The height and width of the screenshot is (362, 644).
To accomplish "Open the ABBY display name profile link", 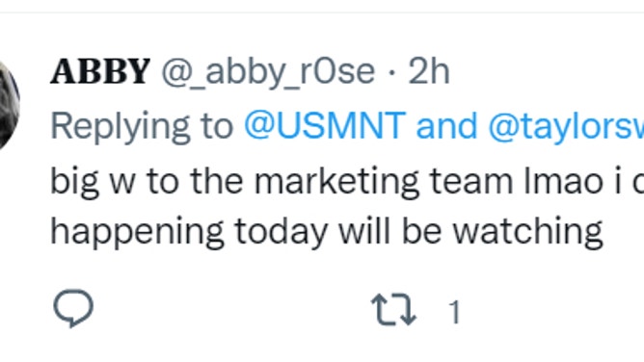I will [x=100, y=72].
